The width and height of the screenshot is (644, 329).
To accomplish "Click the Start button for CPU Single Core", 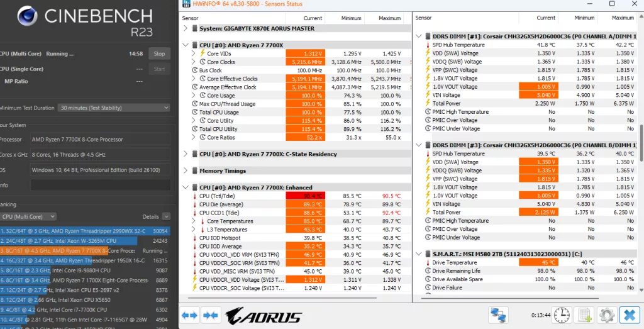I will [x=159, y=69].
